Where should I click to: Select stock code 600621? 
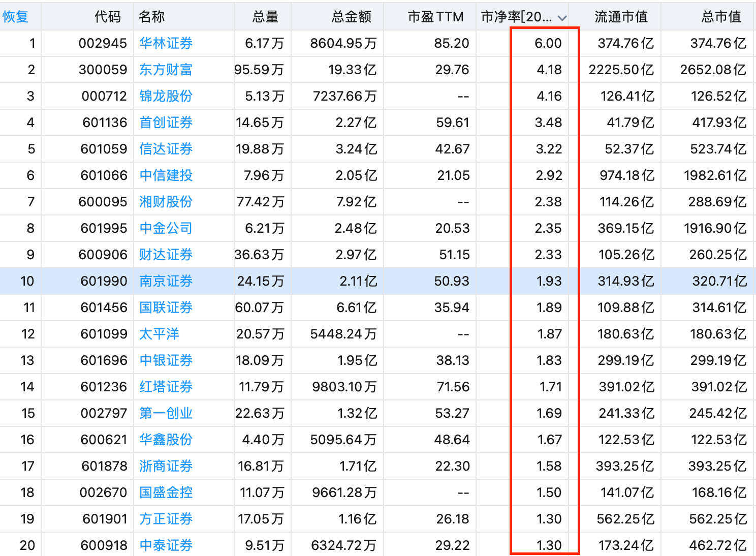(103, 440)
